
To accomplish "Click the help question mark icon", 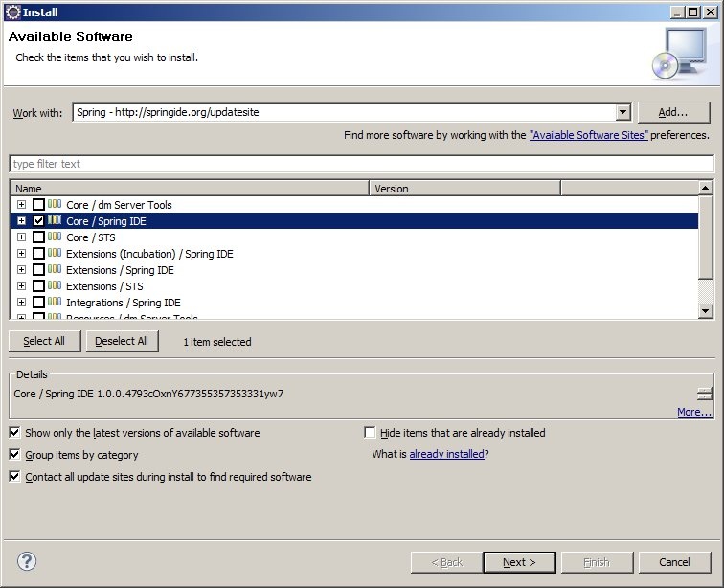I will click(x=27, y=561).
